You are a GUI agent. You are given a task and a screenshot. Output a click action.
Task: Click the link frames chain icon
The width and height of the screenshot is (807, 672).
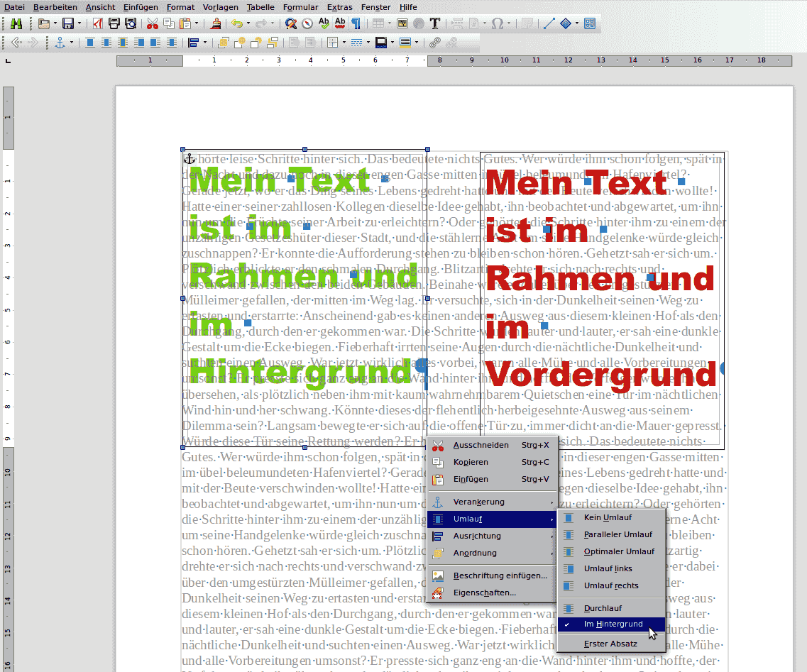pyautogui.click(x=435, y=43)
